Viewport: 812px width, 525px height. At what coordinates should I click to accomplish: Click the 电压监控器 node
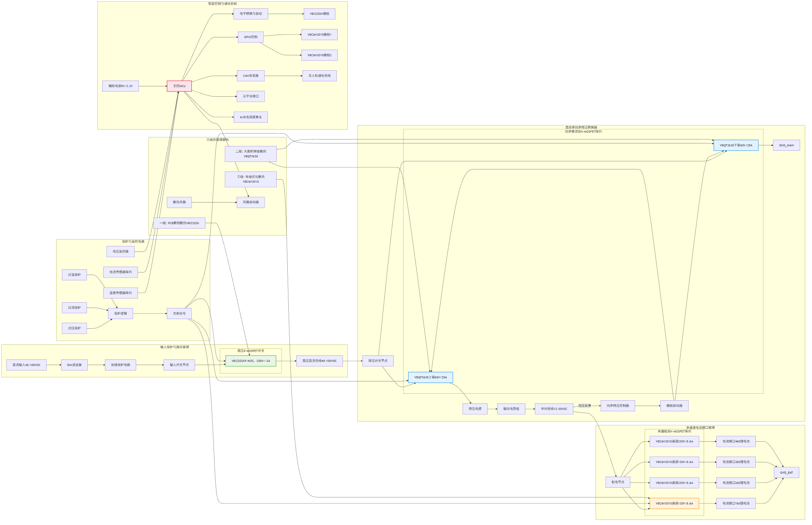pos(120,252)
